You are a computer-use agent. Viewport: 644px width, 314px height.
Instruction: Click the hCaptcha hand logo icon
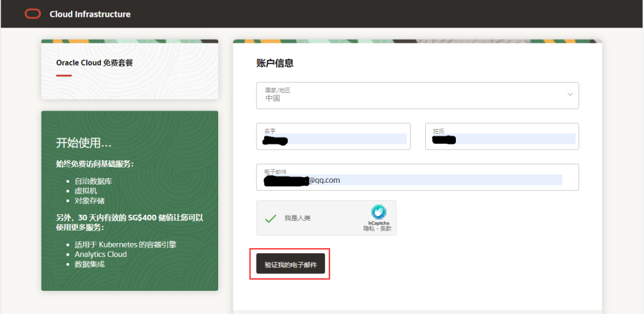[x=379, y=212]
